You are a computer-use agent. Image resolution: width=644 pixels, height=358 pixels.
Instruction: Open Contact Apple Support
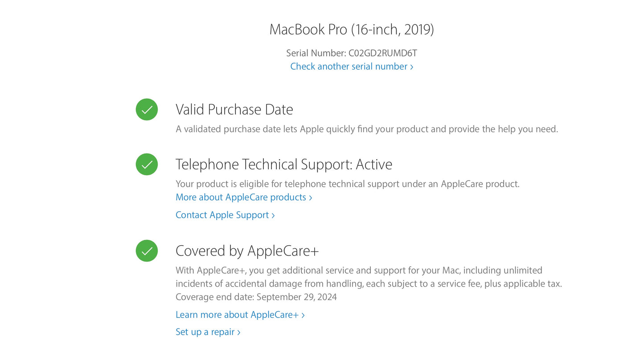pos(222,215)
